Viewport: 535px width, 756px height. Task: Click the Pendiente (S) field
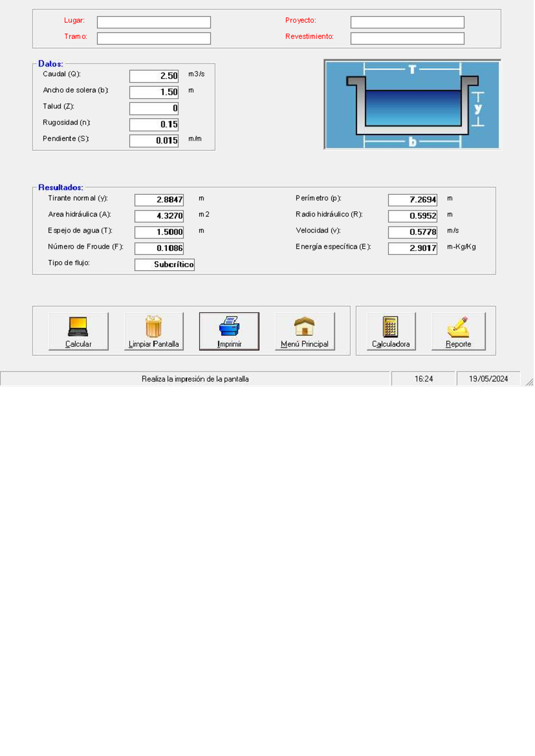click(154, 141)
